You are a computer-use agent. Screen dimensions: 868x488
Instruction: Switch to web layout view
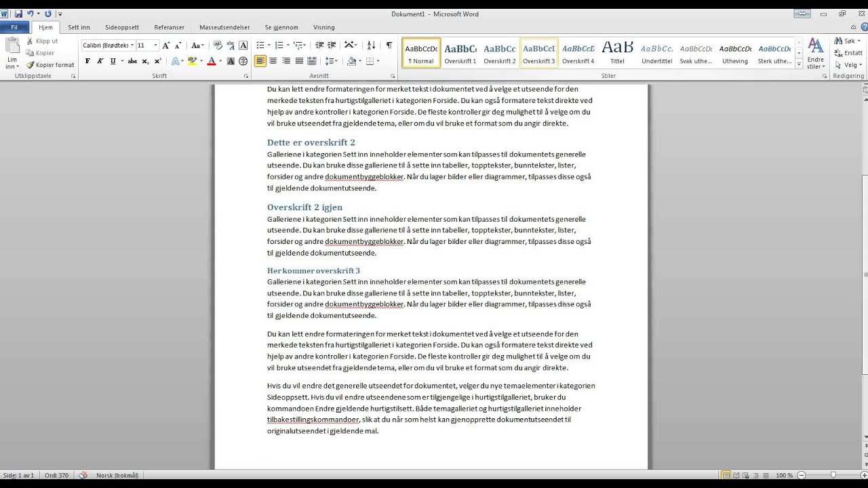tap(747, 475)
